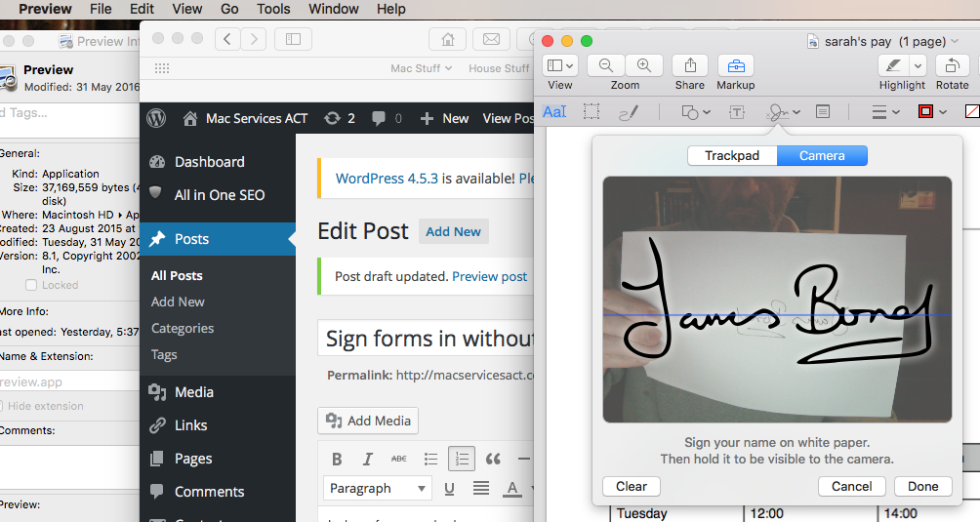Click All Posts submenu link
This screenshot has width=980, height=522.
pos(177,275)
